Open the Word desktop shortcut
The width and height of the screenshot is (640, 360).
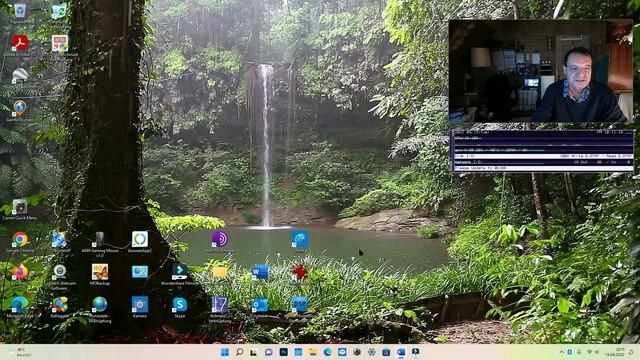[x=260, y=272]
